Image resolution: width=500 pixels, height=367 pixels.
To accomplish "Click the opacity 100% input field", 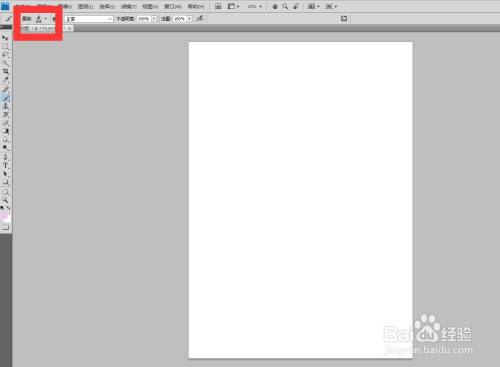I will coord(144,19).
